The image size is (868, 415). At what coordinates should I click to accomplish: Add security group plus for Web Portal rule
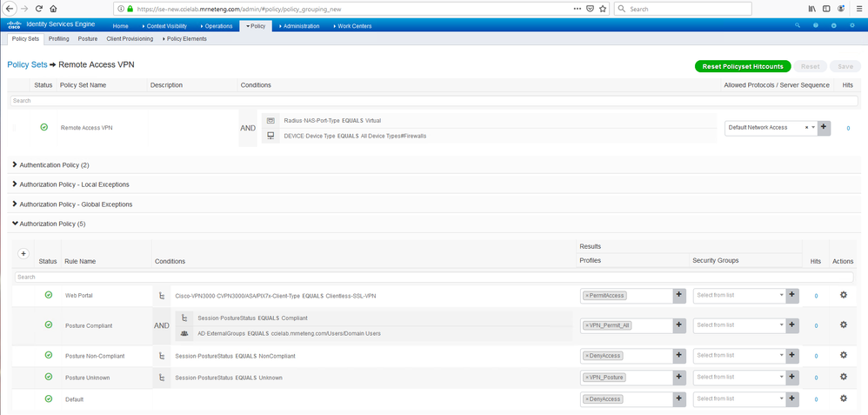pos(792,295)
